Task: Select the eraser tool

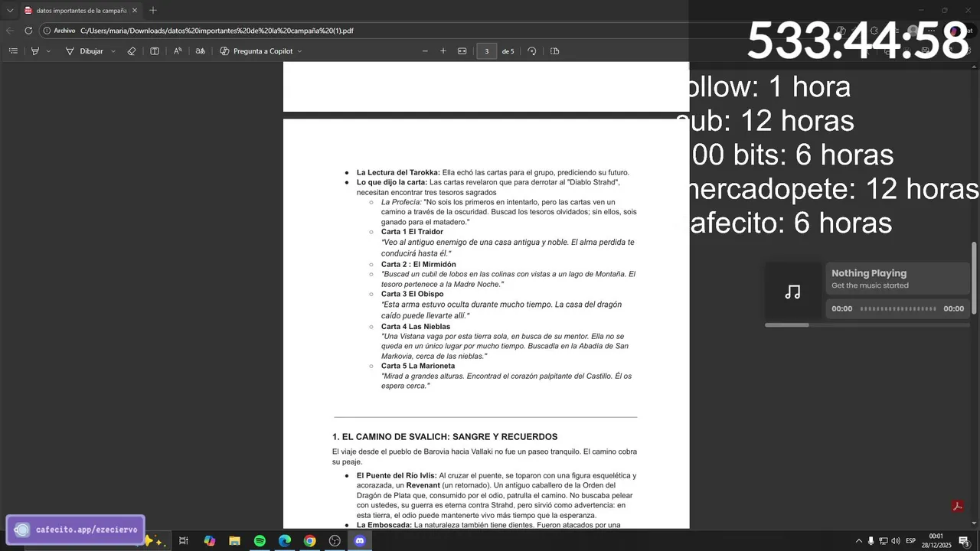Action: (132, 51)
